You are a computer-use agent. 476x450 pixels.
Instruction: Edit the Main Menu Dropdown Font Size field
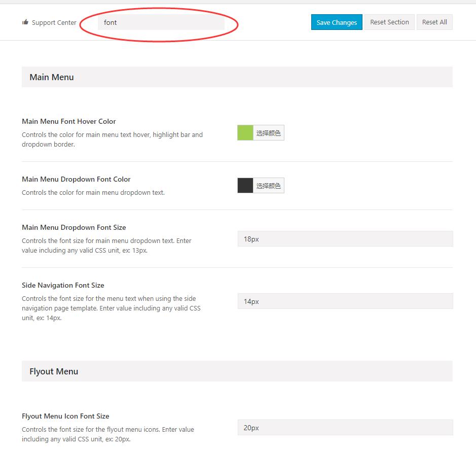pos(345,239)
